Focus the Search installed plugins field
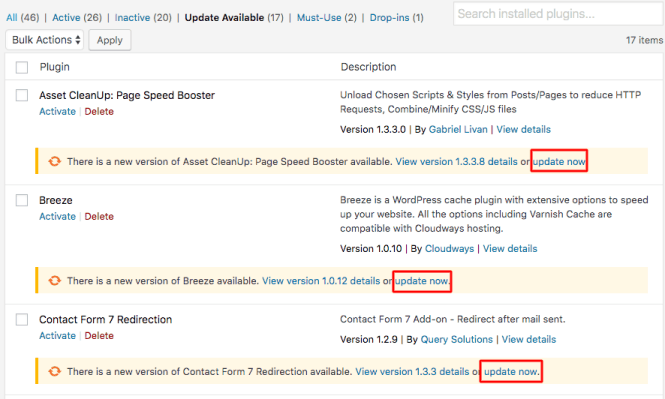This screenshot has width=665, height=399. click(x=559, y=14)
